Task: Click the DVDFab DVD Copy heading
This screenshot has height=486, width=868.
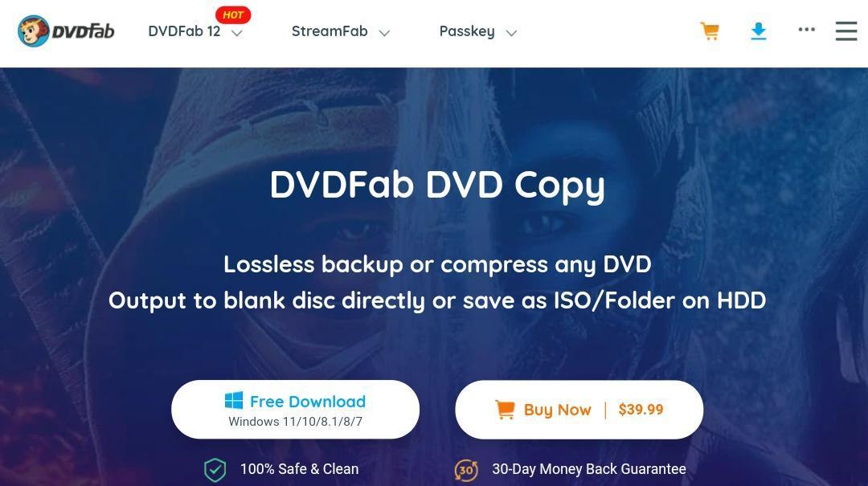Action: pos(437,186)
